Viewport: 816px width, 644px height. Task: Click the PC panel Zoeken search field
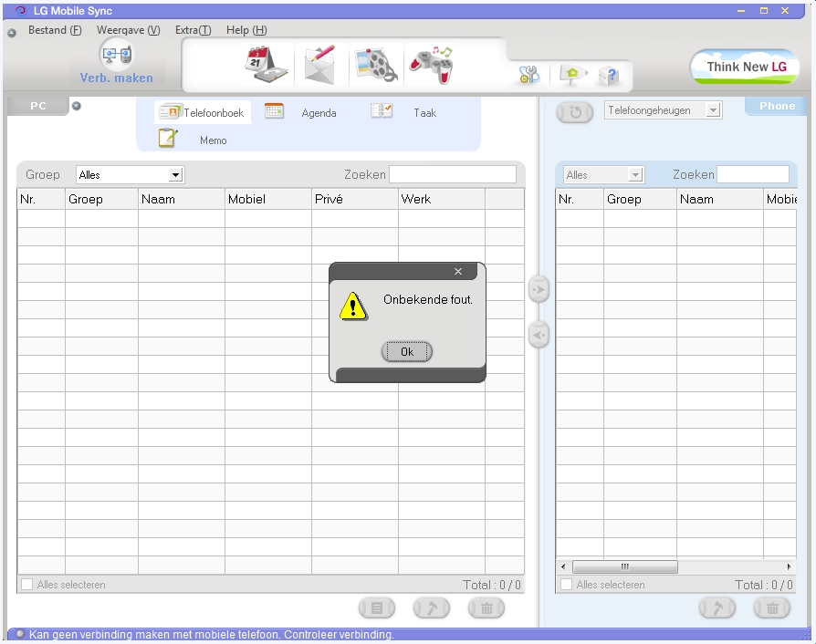pyautogui.click(x=453, y=174)
